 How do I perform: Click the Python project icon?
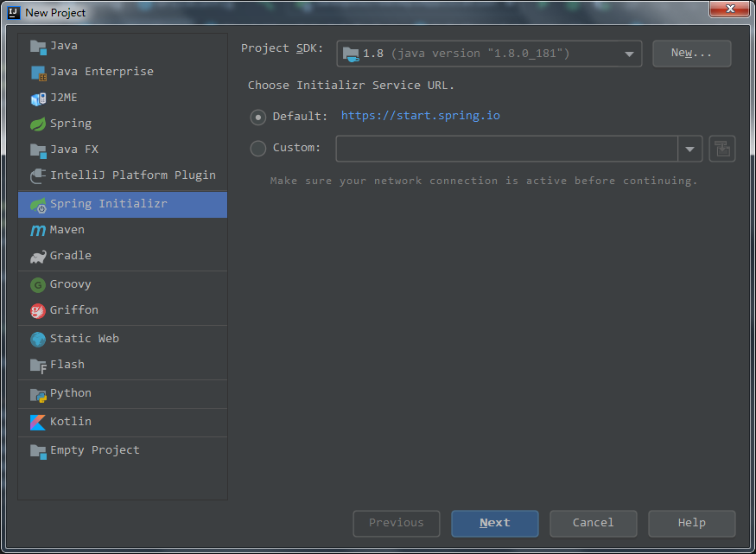pyautogui.click(x=38, y=393)
